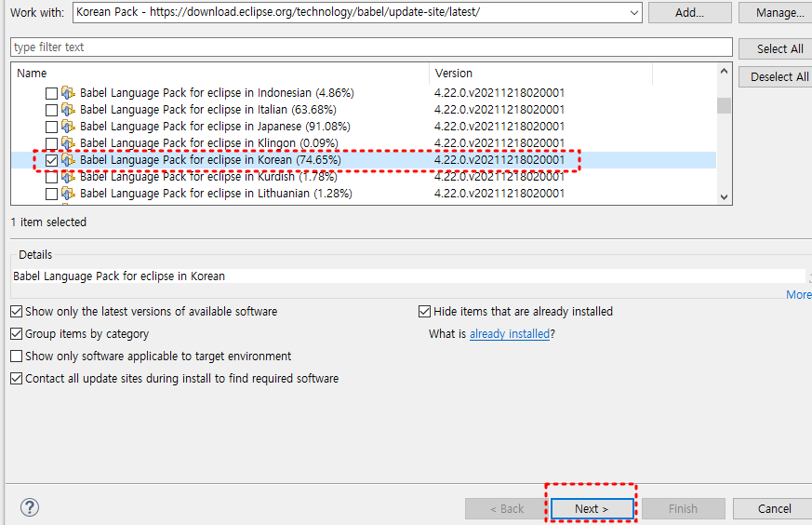Click the software list scrollbar thumb
The width and height of the screenshot is (812, 525).
point(724,105)
